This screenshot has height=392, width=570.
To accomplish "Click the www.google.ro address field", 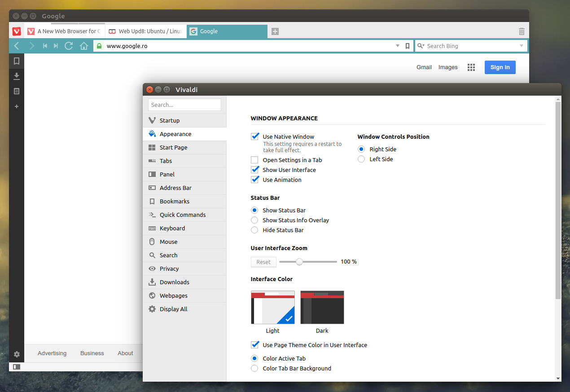I will 253,46.
